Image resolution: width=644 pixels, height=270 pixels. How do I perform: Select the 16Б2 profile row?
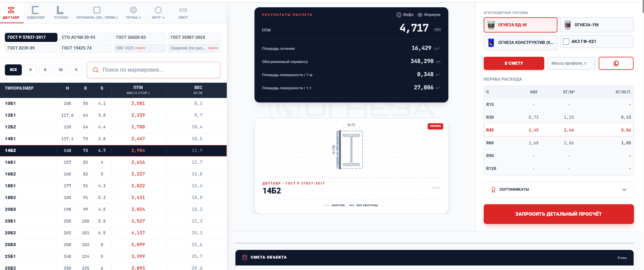tap(113, 174)
